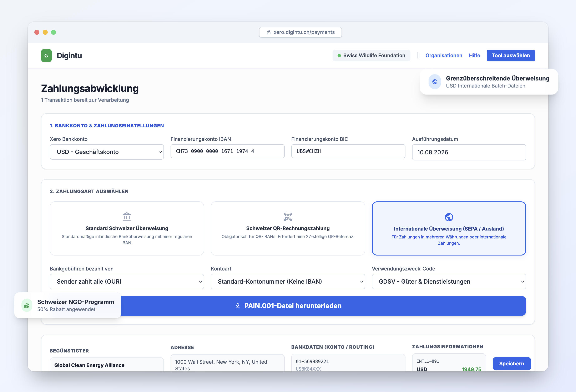The image size is (576, 392).
Task: Click the heading 1. Bankkonto & Zahlungseinstellungen
Action: pyautogui.click(x=107, y=125)
